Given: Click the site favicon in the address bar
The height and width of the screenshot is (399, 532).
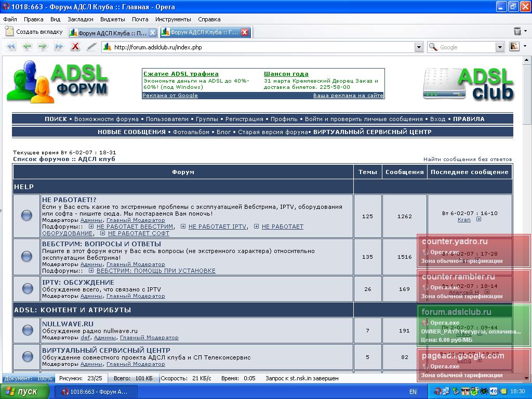Looking at the screenshot, I should point(107,47).
